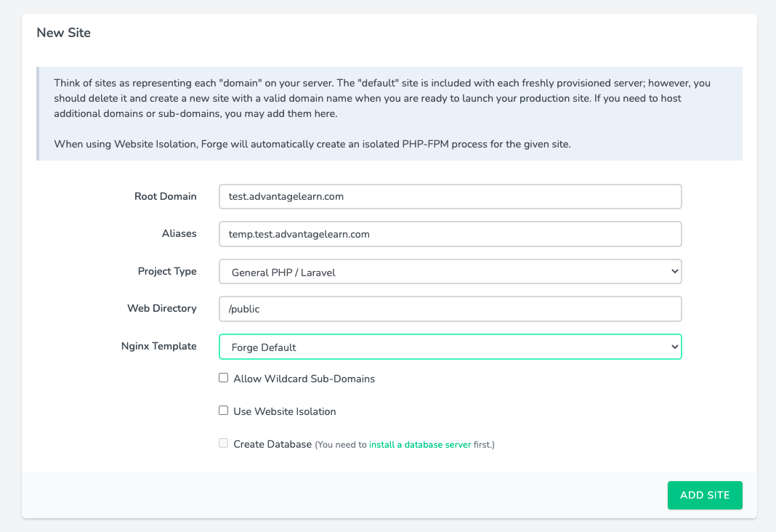
Task: Click the 'Use Website Isolation' label text
Action: click(x=285, y=411)
